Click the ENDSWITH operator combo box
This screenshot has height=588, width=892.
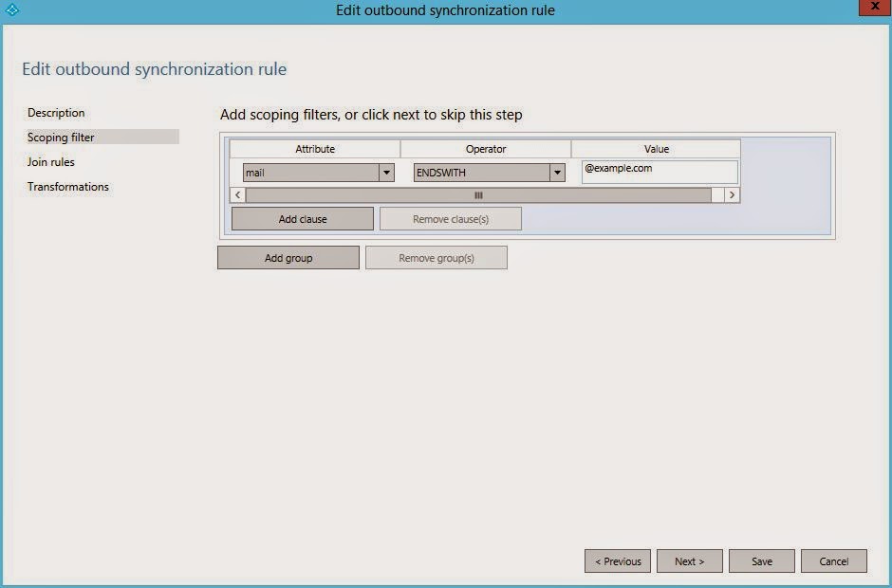tap(490, 173)
